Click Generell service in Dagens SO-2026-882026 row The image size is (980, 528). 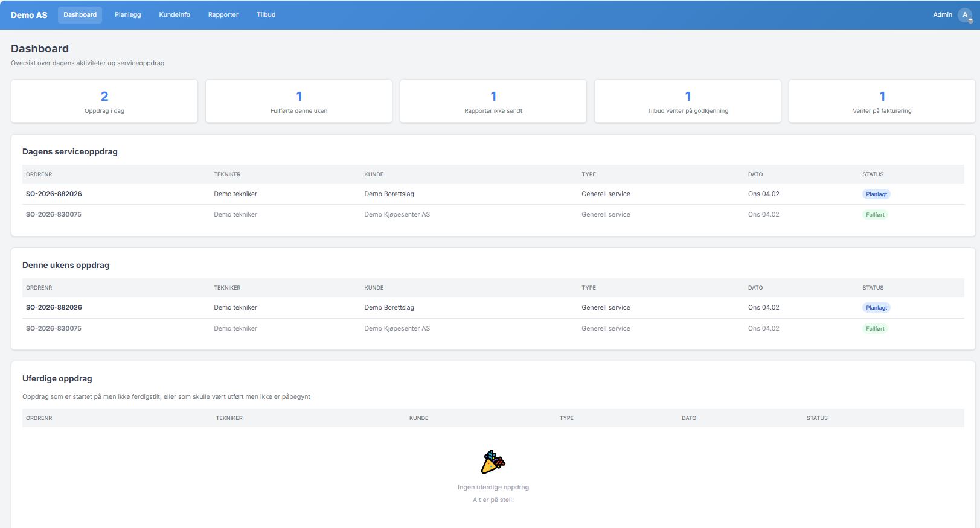click(x=606, y=194)
